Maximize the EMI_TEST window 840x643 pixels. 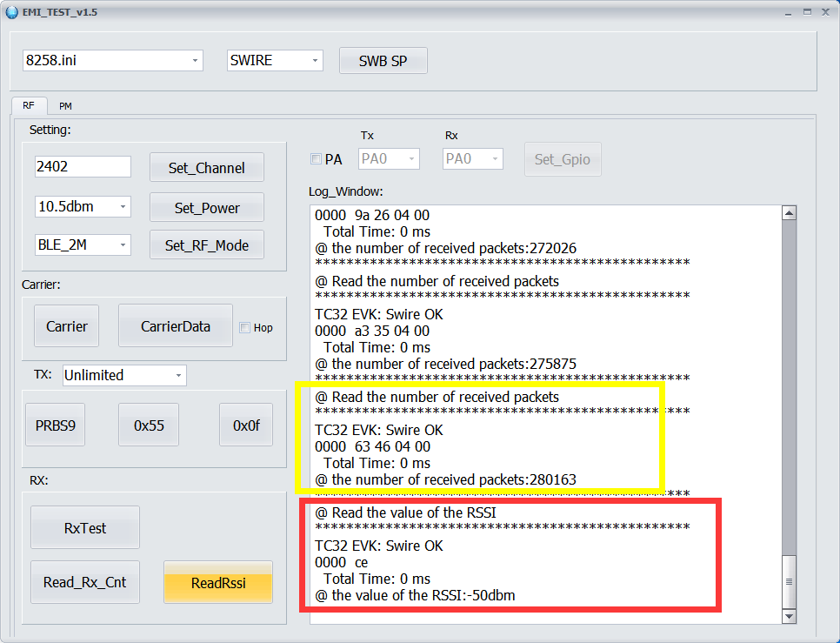tap(807, 12)
